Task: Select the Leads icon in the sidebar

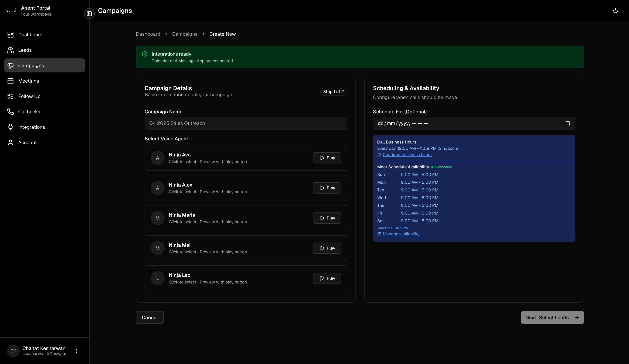Action: point(10,50)
